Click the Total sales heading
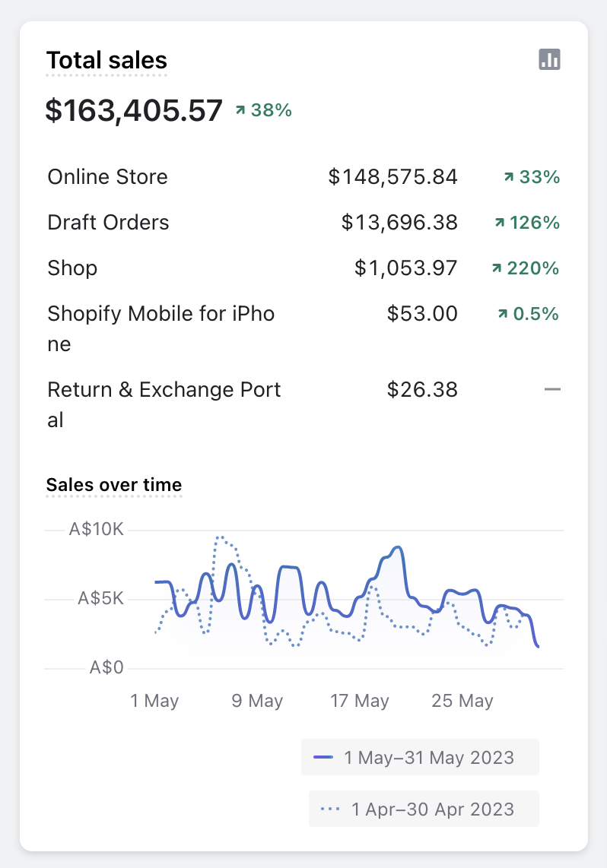This screenshot has width=607, height=868. 106,60
